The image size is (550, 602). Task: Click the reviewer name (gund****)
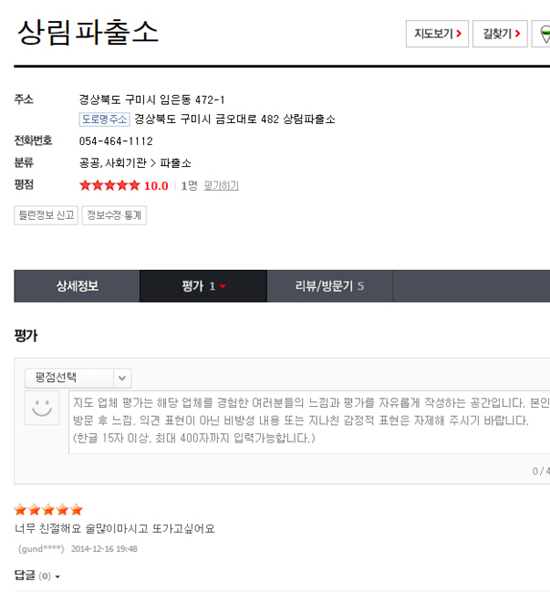41,549
